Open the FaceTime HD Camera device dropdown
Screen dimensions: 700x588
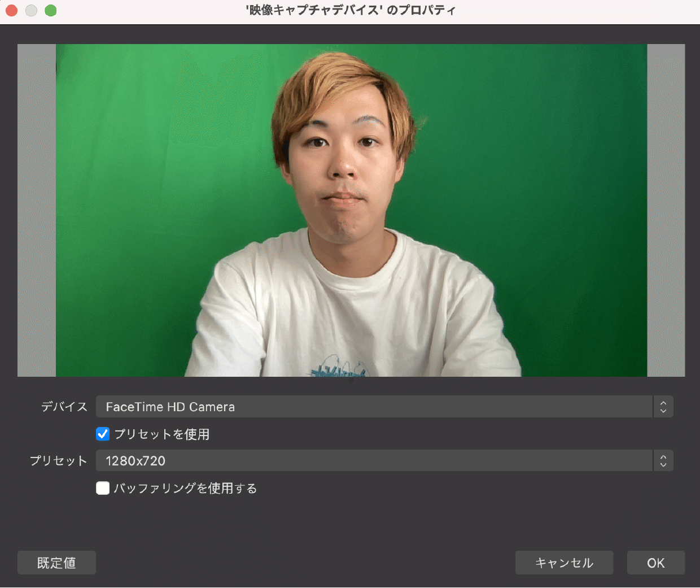pos(373,406)
